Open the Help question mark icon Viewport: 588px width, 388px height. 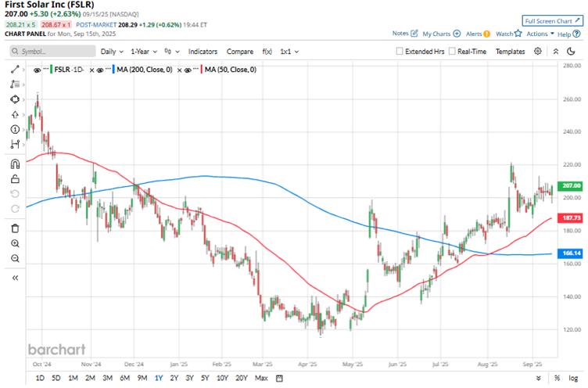pos(577,34)
